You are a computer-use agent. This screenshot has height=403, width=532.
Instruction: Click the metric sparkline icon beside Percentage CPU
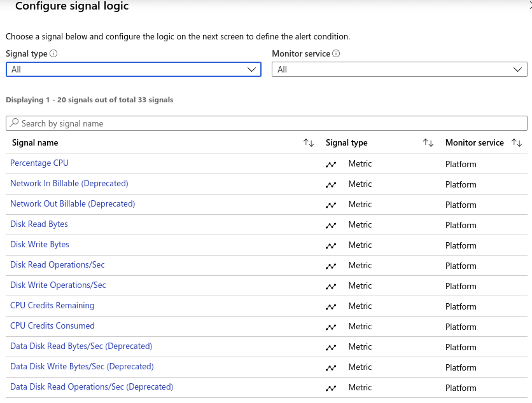coord(331,164)
